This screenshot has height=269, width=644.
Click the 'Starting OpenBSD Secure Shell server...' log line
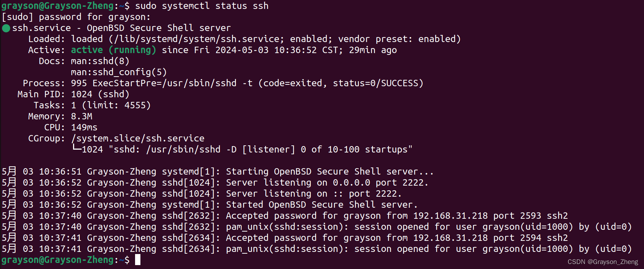[x=217, y=171]
